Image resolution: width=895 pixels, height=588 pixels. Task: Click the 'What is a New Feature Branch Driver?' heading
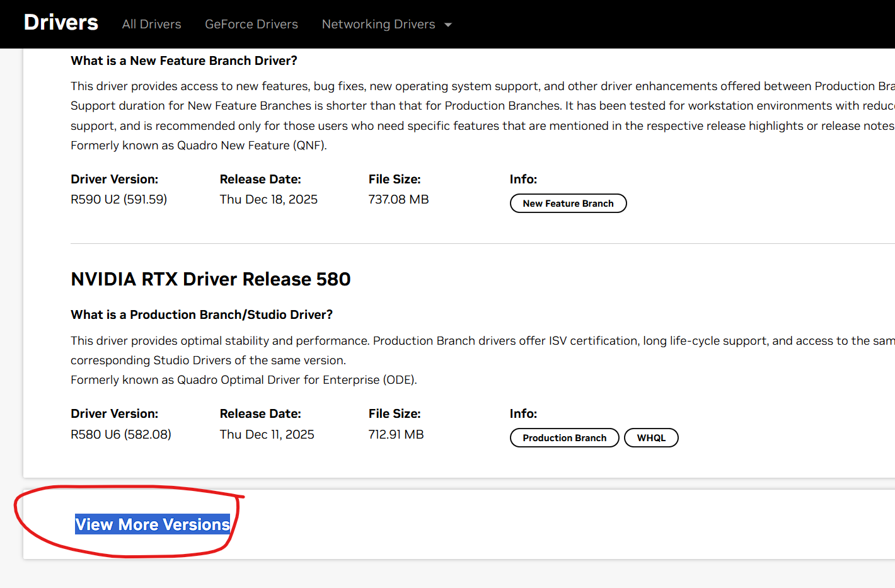pos(184,61)
